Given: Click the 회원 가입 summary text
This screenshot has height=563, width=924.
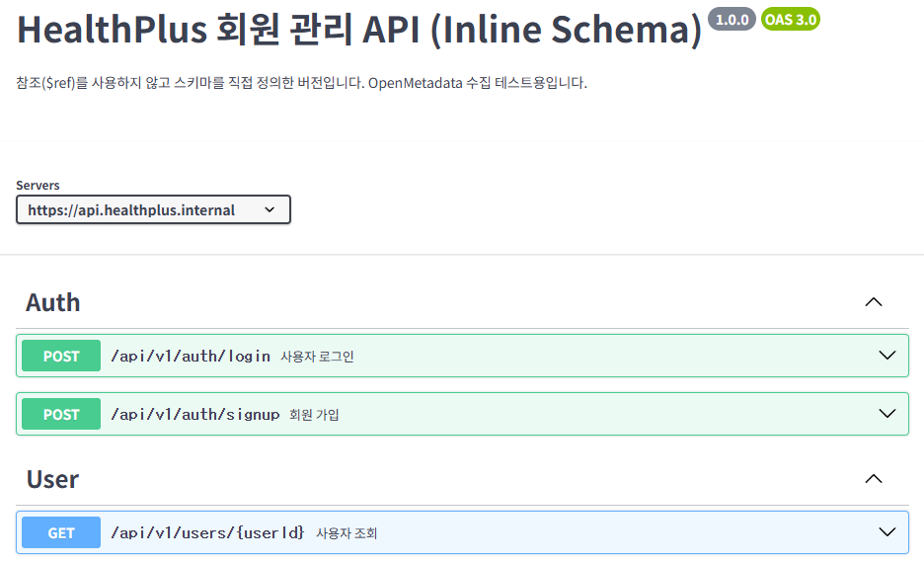Looking at the screenshot, I should [x=314, y=415].
